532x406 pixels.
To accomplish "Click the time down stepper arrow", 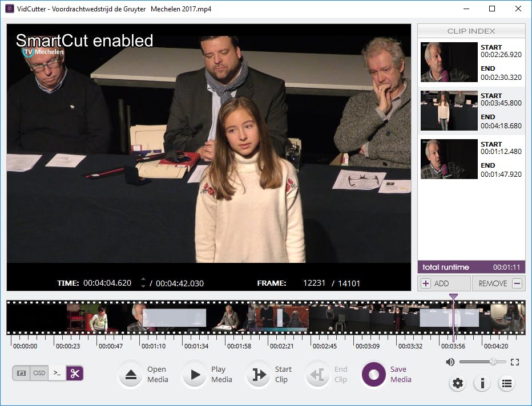I will click(143, 286).
